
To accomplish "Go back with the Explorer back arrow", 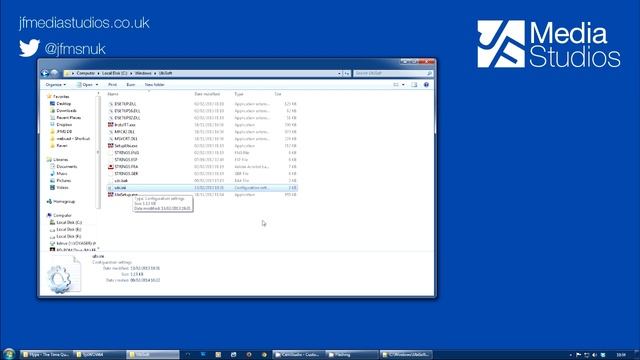I will 45,73.
